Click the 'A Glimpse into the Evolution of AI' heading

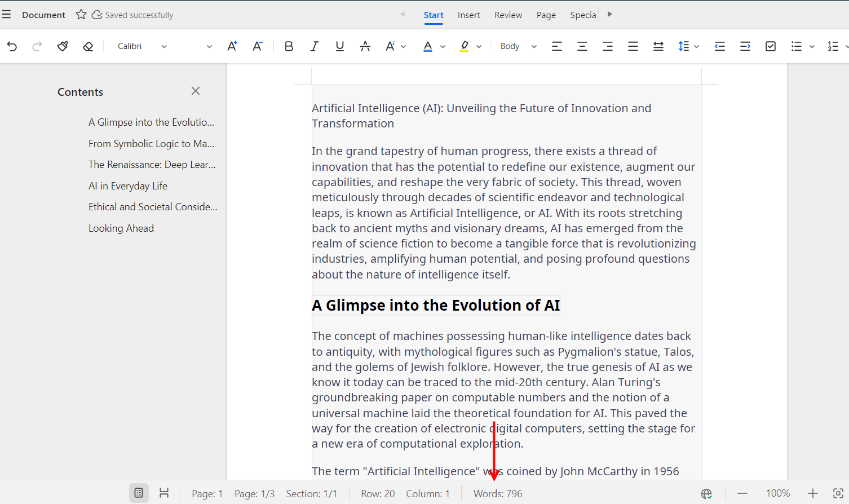pos(436,305)
